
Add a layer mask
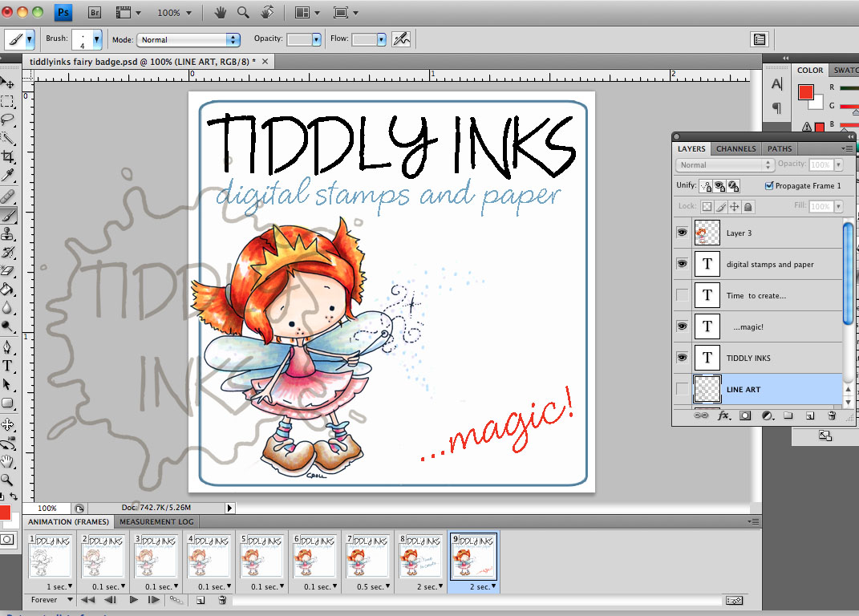coord(745,415)
